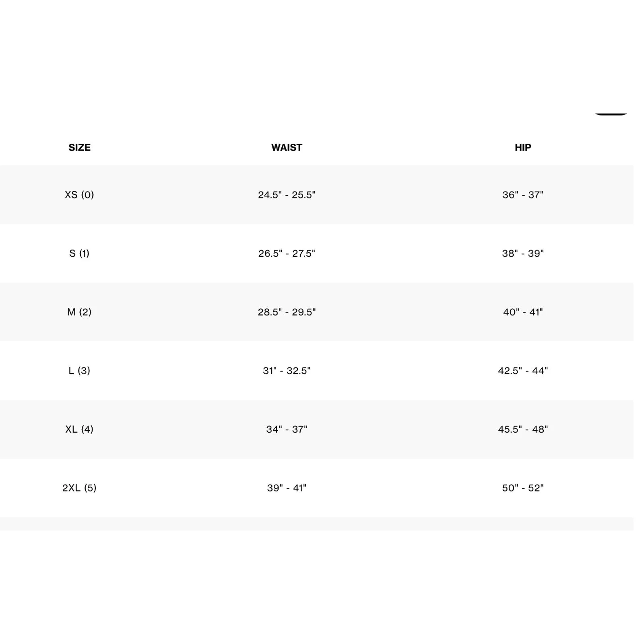Select the XL (4) size label
Viewport: 644px width, 644px height.
79,429
